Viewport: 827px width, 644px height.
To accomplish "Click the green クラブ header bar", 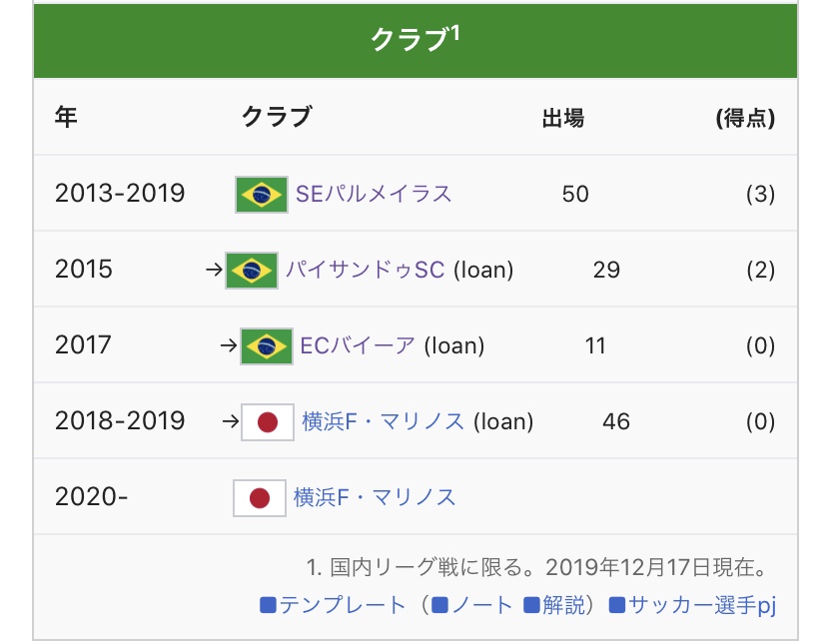I will coord(414,40).
